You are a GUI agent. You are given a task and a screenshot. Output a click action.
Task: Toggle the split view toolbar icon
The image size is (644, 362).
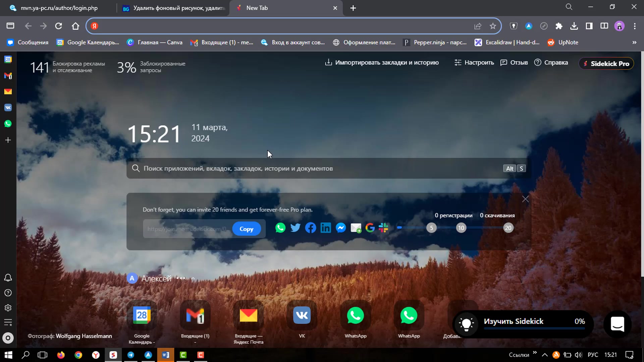604,26
